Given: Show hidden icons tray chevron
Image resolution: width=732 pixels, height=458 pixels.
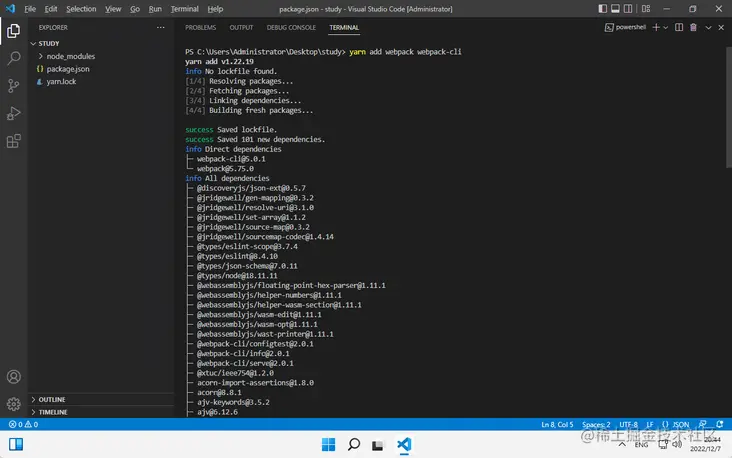Looking at the screenshot, I should [x=622, y=444].
